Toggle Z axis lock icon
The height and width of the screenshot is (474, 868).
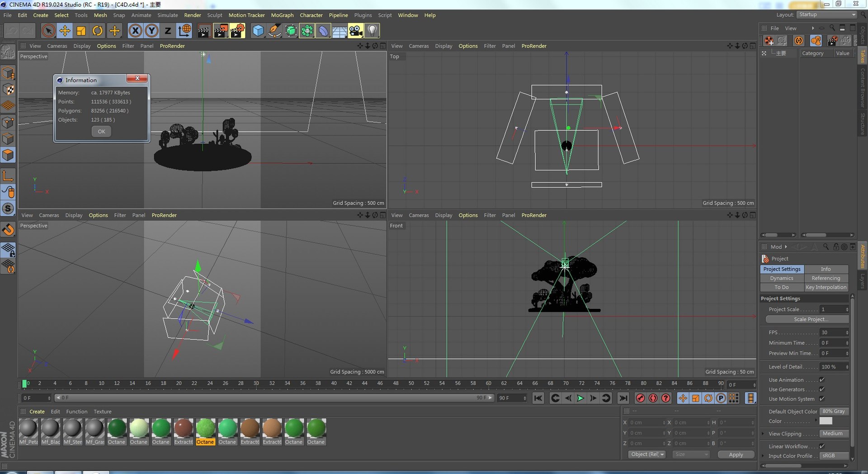pyautogui.click(x=168, y=31)
